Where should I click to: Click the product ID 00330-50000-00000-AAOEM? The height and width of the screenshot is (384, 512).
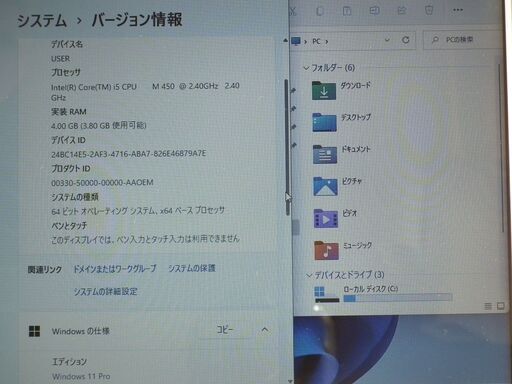[x=102, y=183]
